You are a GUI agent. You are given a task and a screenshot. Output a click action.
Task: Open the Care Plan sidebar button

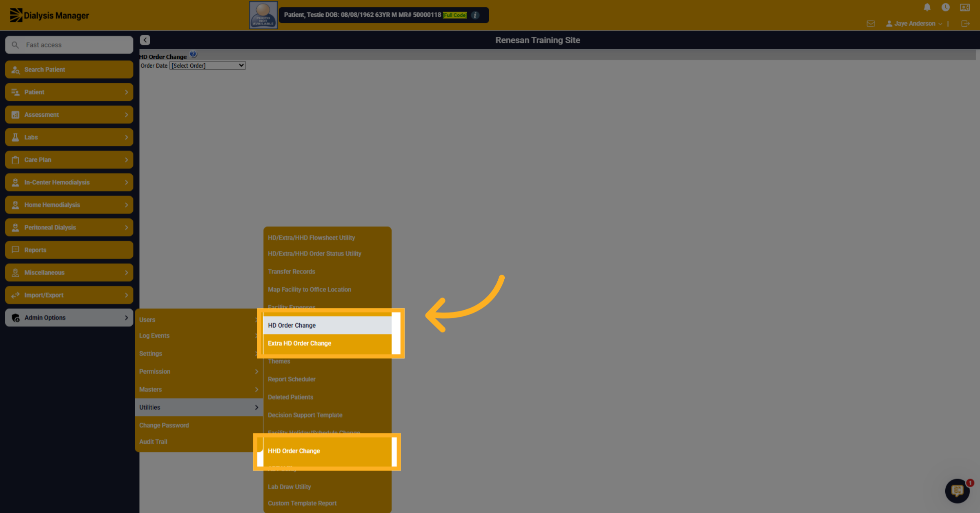pos(69,160)
